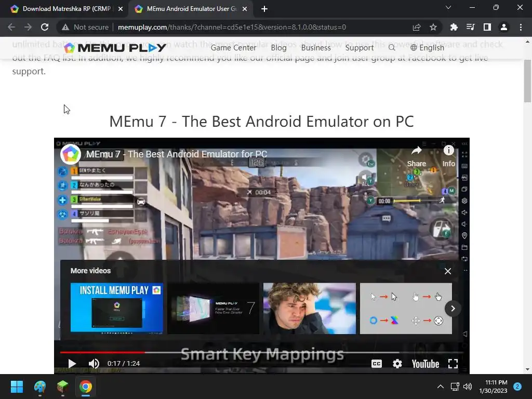Viewport: 532px width, 399px height.
Task: Open the Business menu item
Action: pos(316,48)
